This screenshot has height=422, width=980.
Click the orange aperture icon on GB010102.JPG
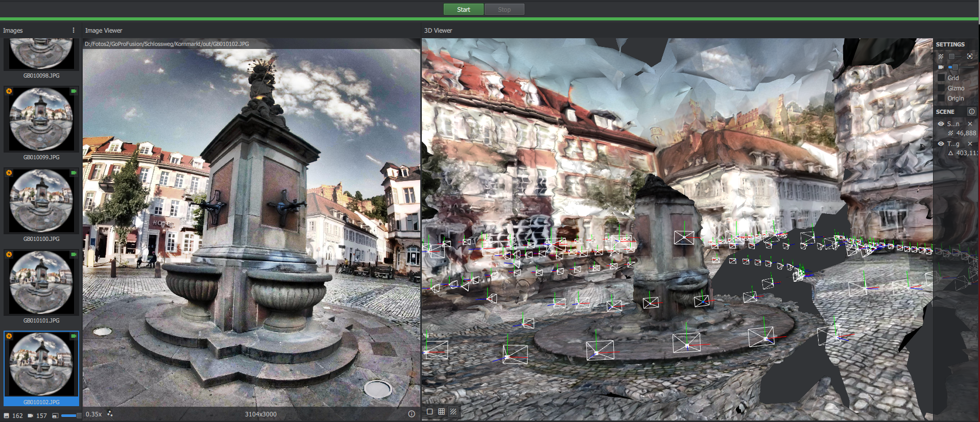coord(9,336)
